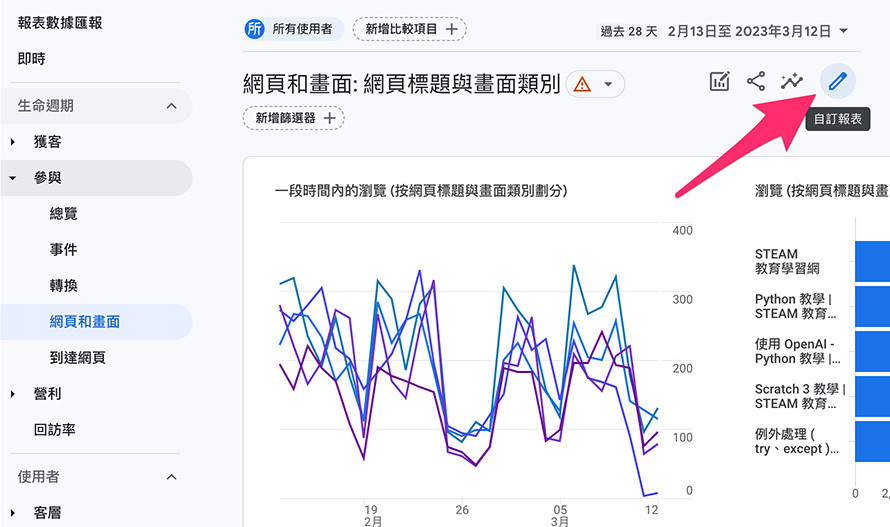Click the 05 3月 x-axis date label
This screenshot has height=527, width=890.
[560, 516]
